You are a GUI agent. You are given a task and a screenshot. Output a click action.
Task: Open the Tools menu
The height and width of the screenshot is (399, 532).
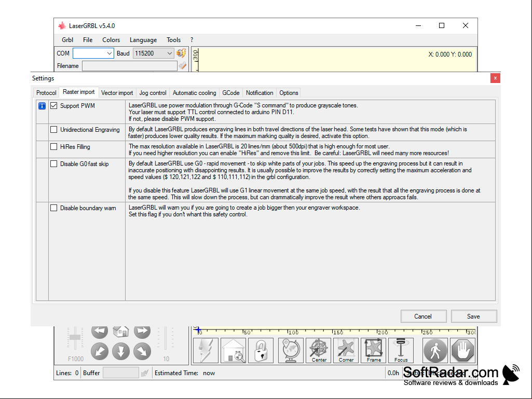point(174,40)
